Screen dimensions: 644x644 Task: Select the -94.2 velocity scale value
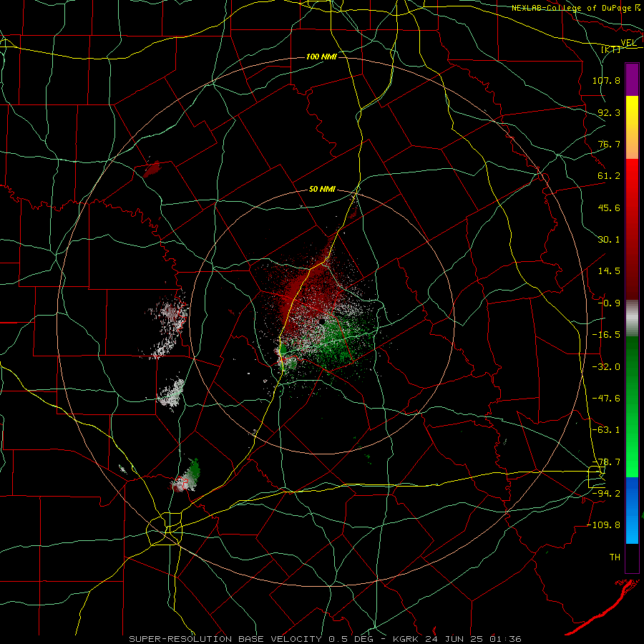606,494
